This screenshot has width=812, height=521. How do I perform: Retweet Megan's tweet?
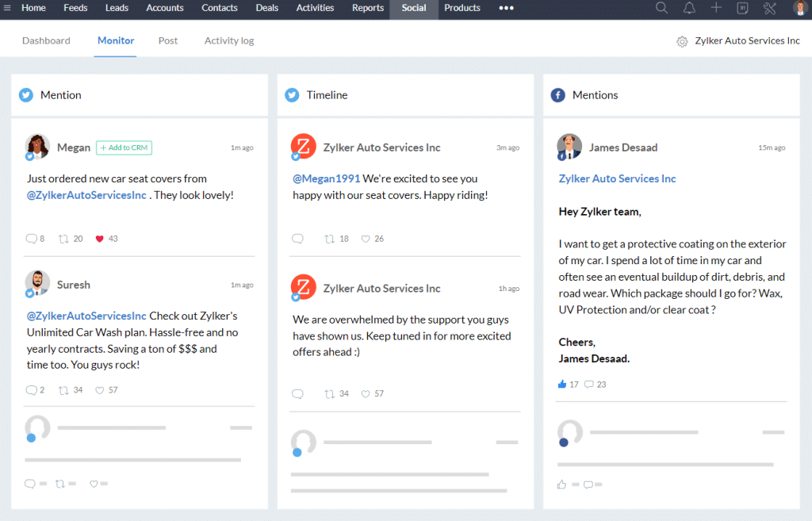[63, 239]
